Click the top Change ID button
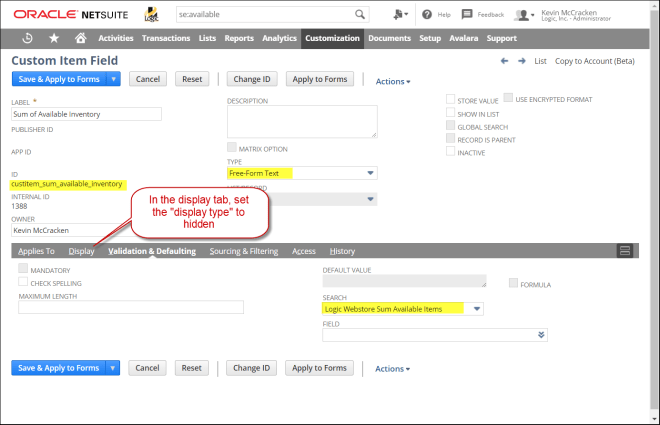Screen dimensions: 660x425 (x=254, y=79)
